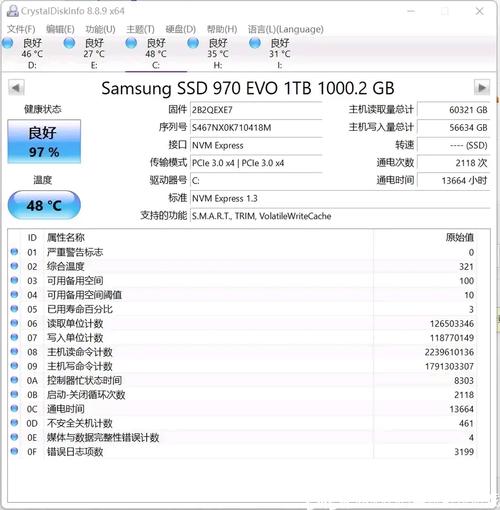Click the transfer mode field PCIe 3.0 x4
This screenshot has width=500, height=510.
pos(256,163)
